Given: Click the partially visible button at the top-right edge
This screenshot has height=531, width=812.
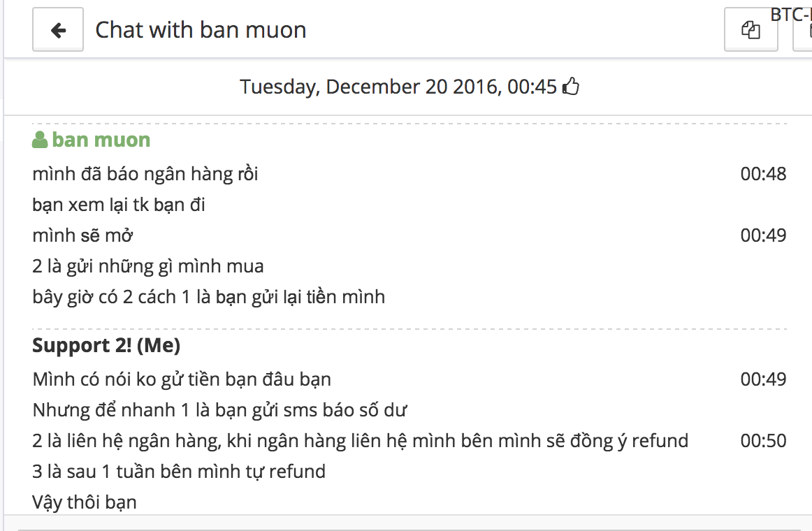Looking at the screenshot, I should tap(803, 31).
